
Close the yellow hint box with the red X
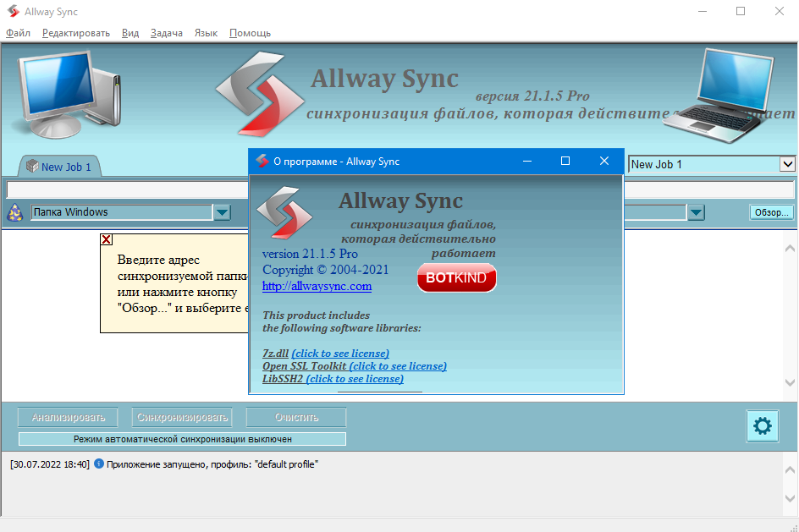coord(106,239)
